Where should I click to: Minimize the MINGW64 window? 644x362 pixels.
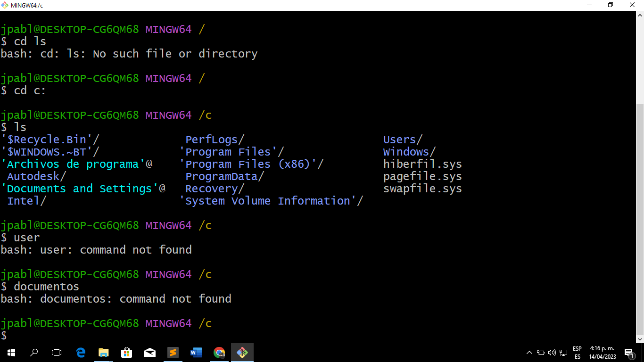click(589, 5)
